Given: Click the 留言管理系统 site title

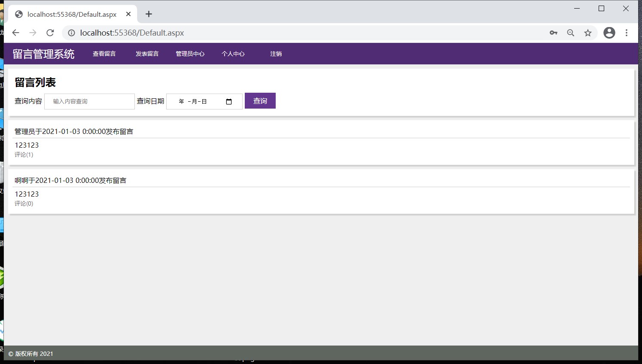Looking at the screenshot, I should pos(43,54).
